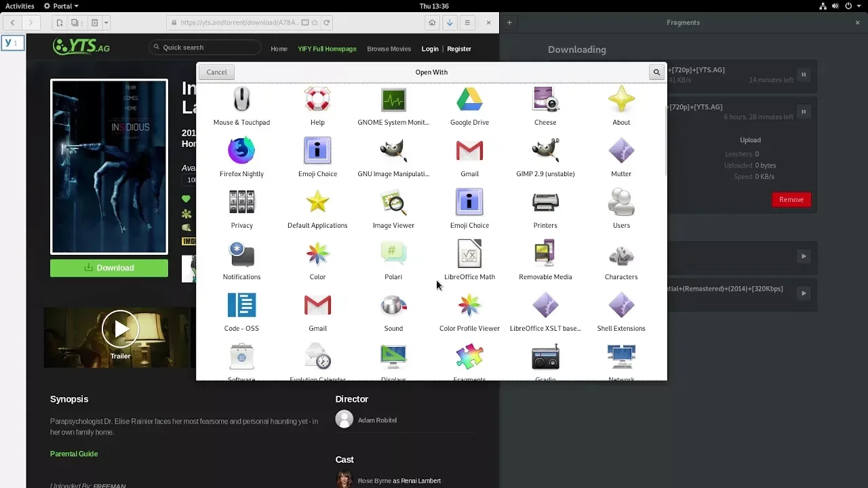The image size is (868, 488).
Task: Resume the Remastered 320Kbps torrent
Action: (x=804, y=293)
